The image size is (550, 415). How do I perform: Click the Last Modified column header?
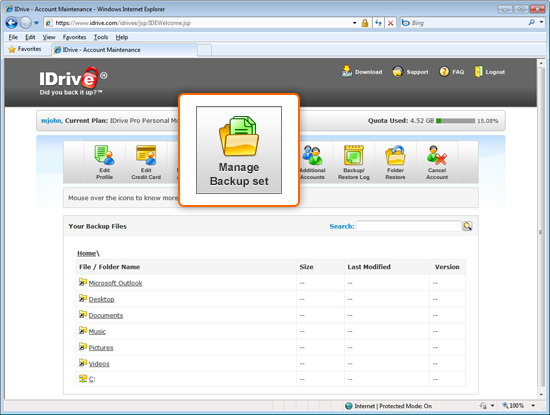pos(369,267)
